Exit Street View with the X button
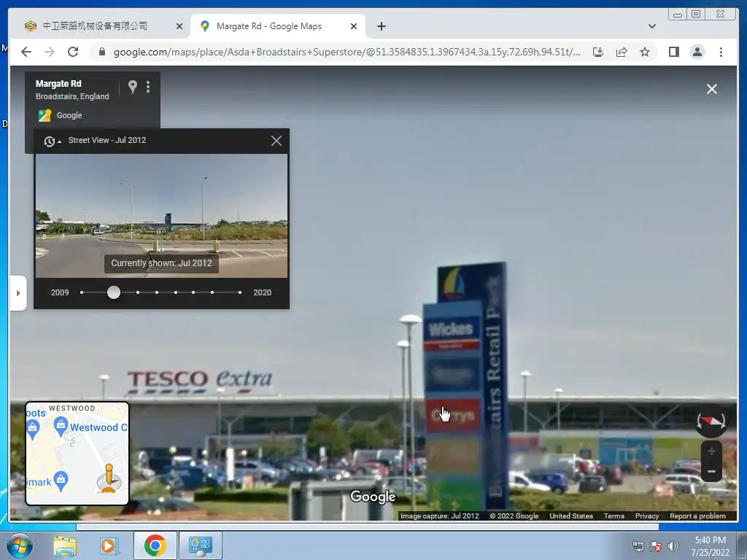 pos(712,89)
